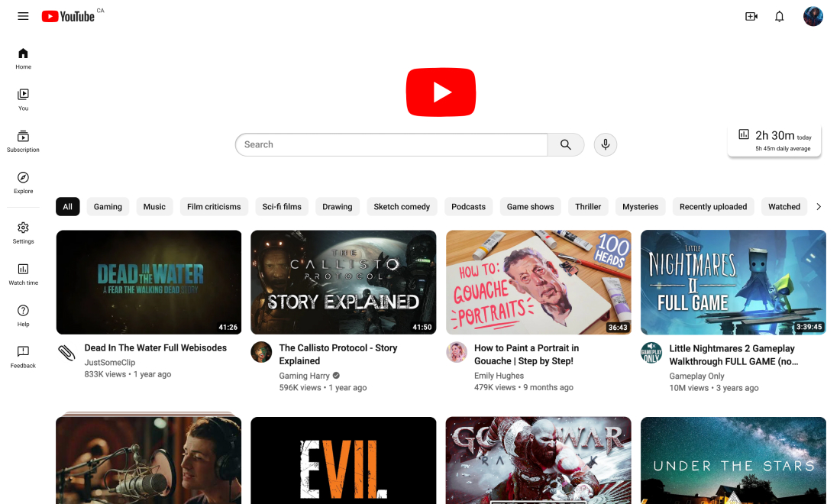Go to the You section
Image resolution: width=840 pixels, height=504 pixels.
(23, 99)
